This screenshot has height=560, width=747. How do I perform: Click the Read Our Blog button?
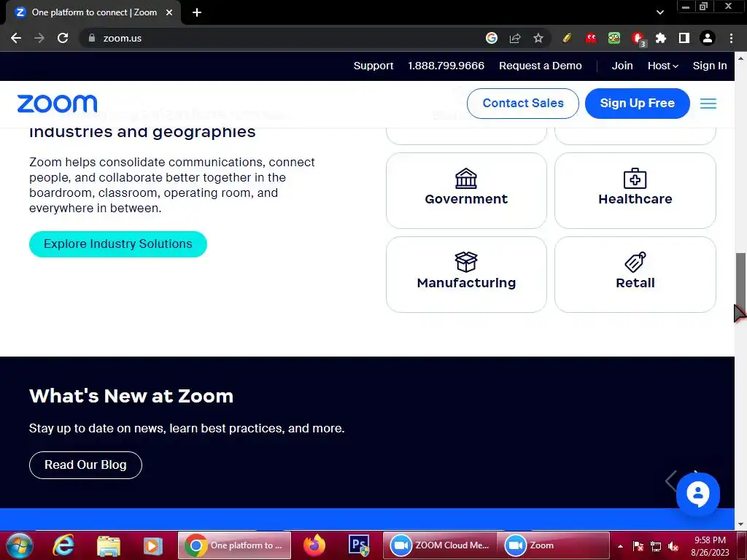click(x=85, y=464)
